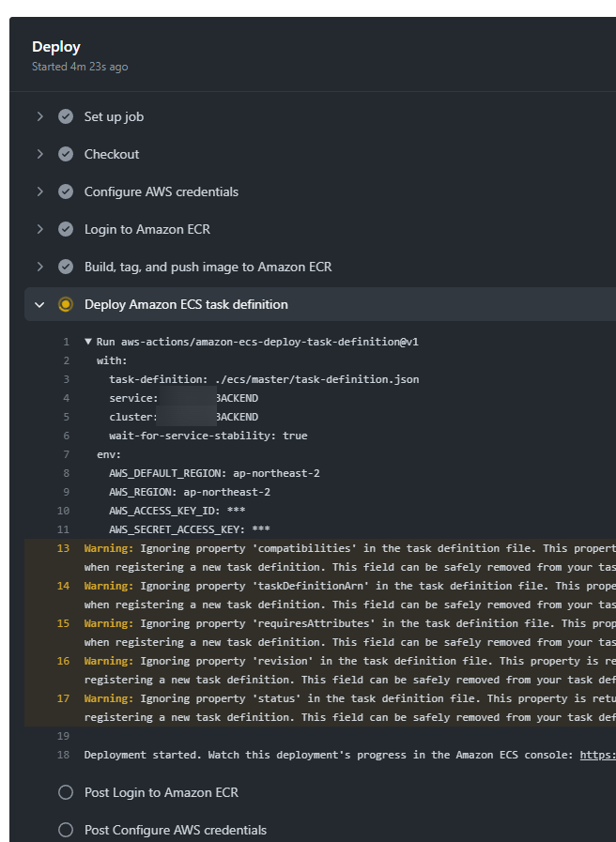
Task: Collapse the Deploy Amazon ECS task definition step
Action: pyautogui.click(x=39, y=304)
